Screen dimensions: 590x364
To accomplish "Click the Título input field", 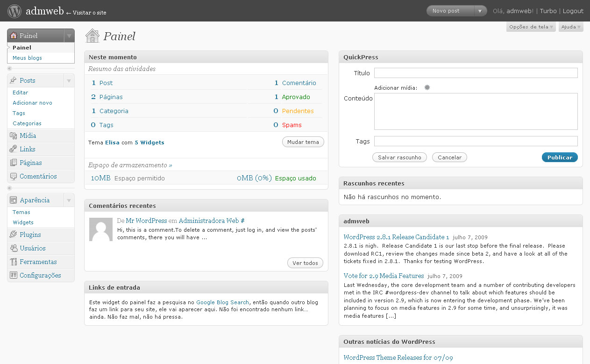I will coord(476,73).
